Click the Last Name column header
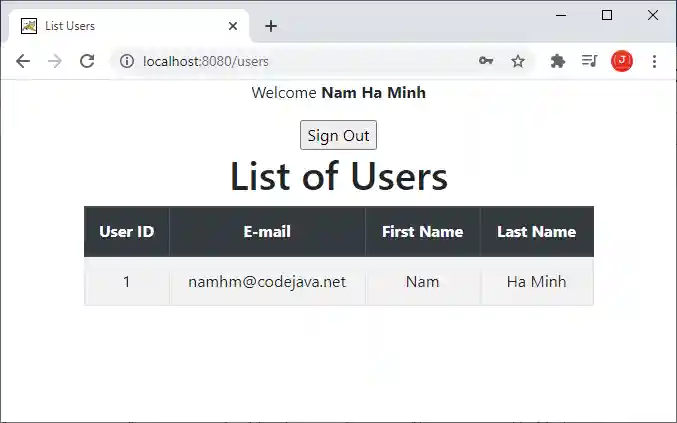Screen dimensions: 677x423 (x=537, y=232)
